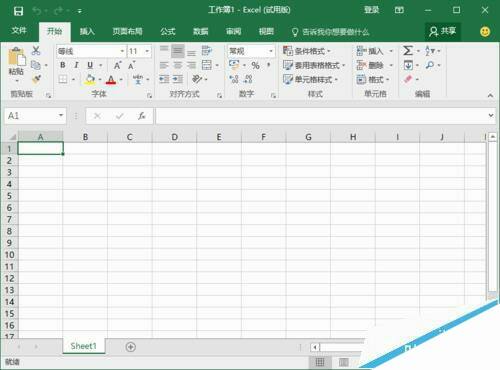
Task: Click the red font color button
Action: pyautogui.click(x=111, y=80)
